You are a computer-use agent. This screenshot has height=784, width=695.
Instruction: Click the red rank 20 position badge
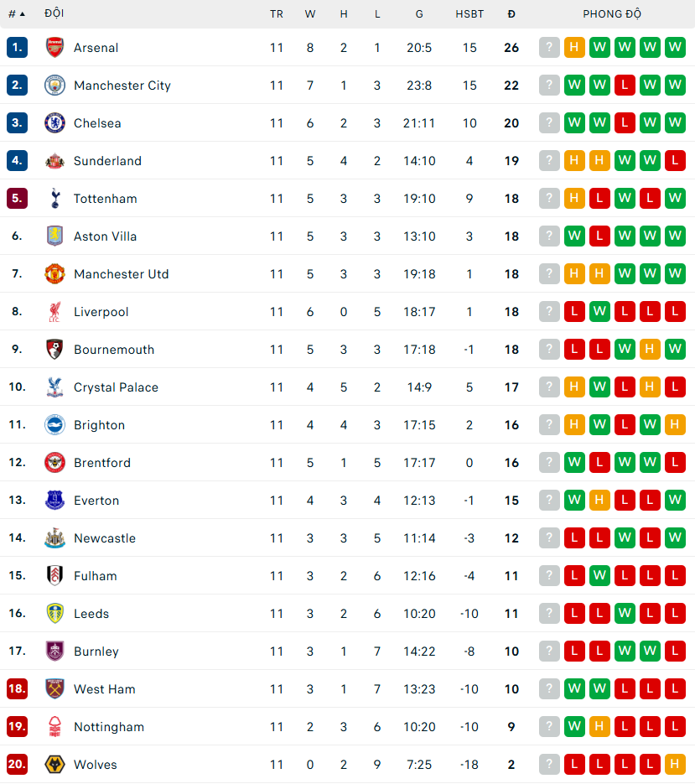pos(17,765)
